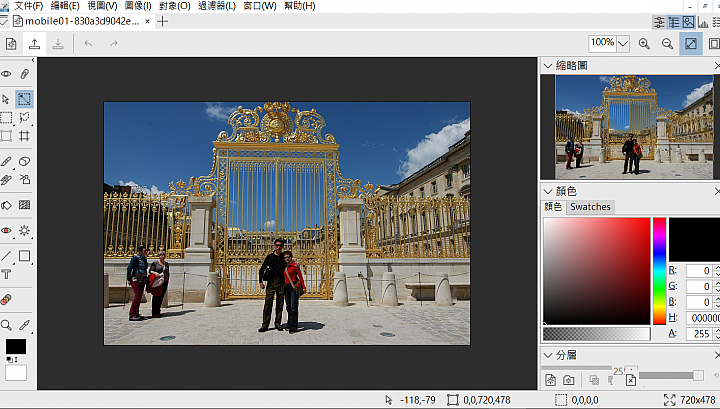Select the bandage retouch tool
Screen dimensions: 720x409
6,300
